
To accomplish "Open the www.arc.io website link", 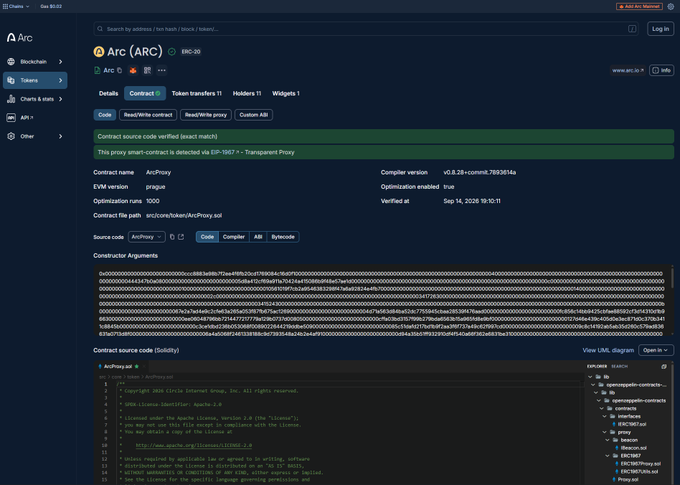I will [x=628, y=70].
